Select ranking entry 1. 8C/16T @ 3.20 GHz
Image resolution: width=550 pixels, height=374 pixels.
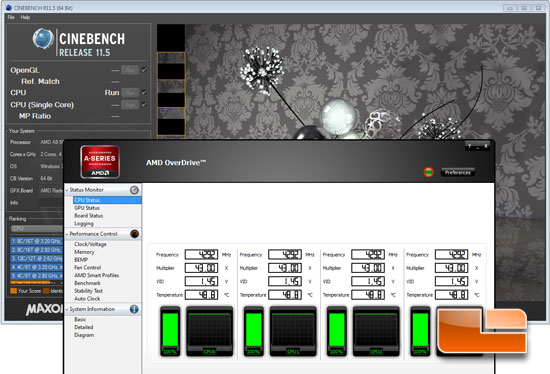point(36,241)
